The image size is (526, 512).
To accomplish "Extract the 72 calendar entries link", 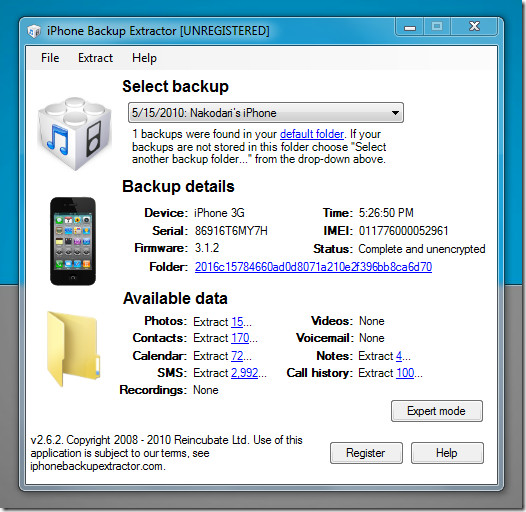I will pos(237,356).
